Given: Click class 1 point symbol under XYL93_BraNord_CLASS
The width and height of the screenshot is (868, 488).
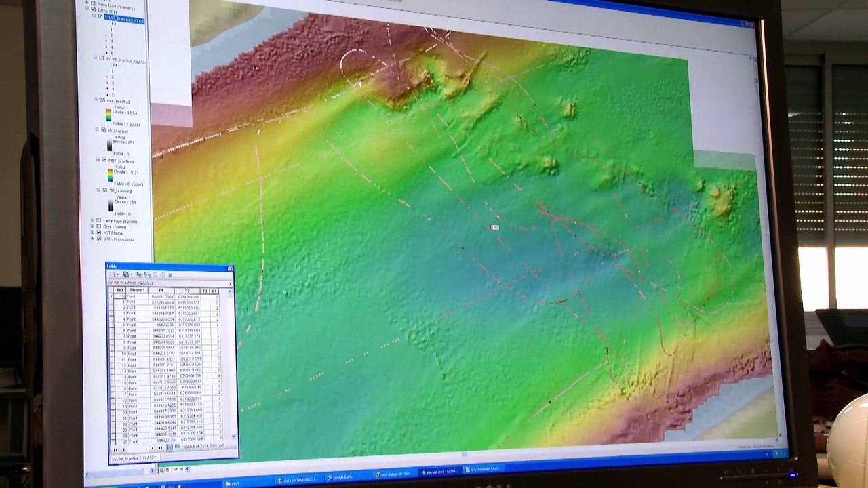Looking at the screenshot, I should (x=107, y=29).
